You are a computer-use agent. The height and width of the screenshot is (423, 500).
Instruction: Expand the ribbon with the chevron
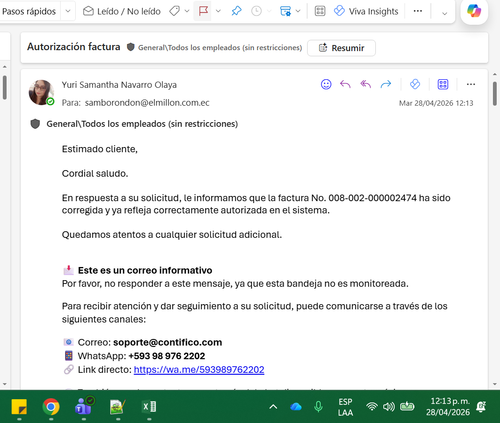click(x=444, y=13)
